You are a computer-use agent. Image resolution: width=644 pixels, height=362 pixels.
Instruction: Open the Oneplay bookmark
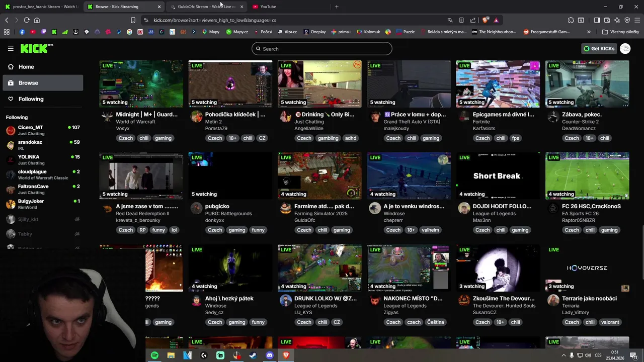(x=314, y=32)
